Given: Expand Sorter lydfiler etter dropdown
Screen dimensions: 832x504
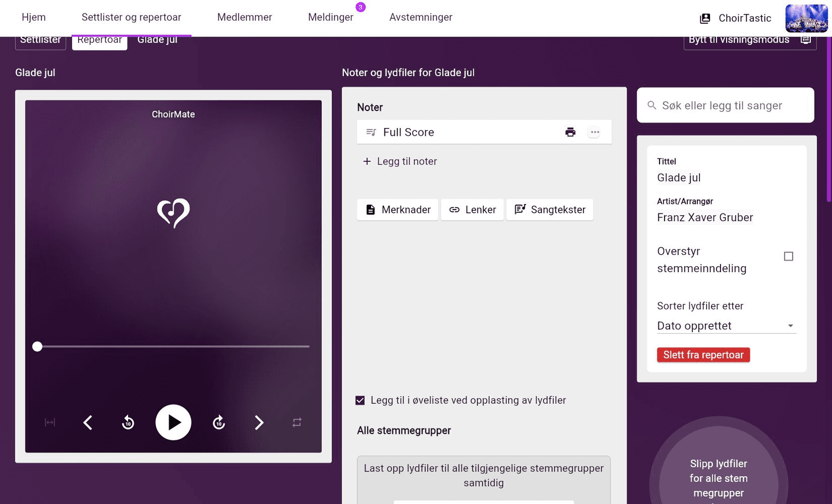Looking at the screenshot, I should [x=726, y=326].
